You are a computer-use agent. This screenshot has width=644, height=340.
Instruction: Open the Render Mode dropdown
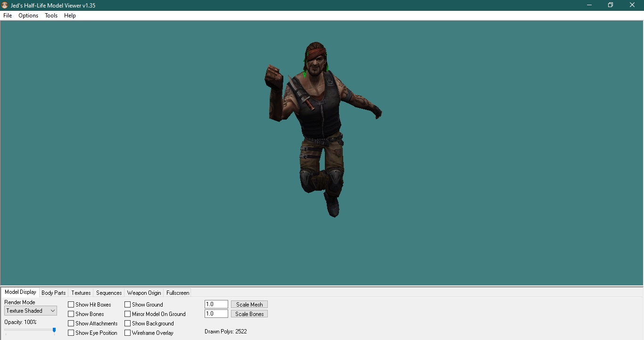point(31,311)
